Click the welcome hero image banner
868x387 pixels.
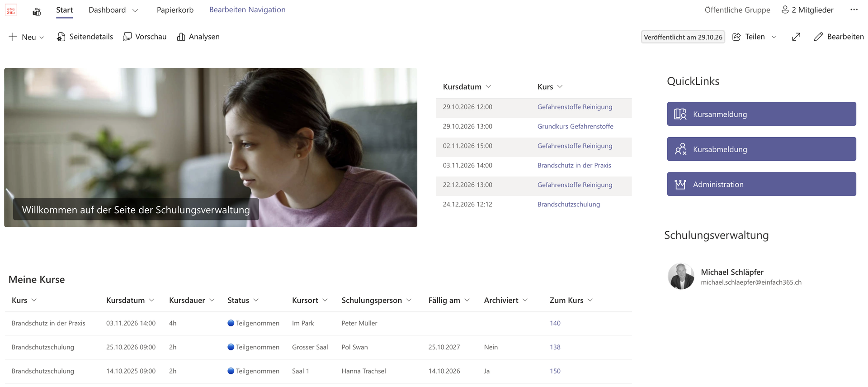(211, 148)
